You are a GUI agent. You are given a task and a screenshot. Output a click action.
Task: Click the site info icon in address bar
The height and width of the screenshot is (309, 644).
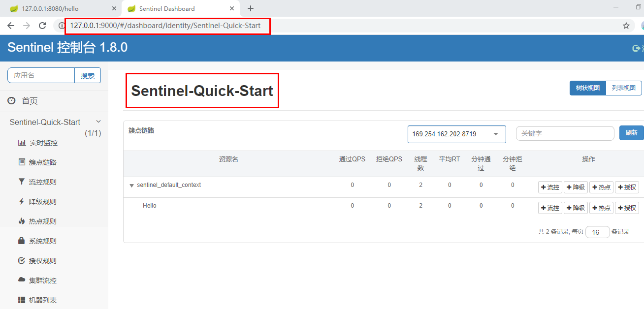click(x=62, y=26)
